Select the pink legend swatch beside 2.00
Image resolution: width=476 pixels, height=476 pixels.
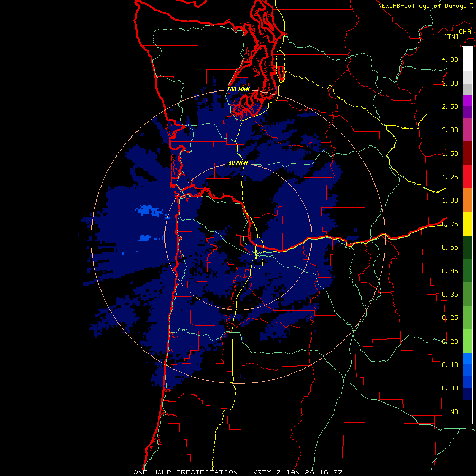coord(467,130)
